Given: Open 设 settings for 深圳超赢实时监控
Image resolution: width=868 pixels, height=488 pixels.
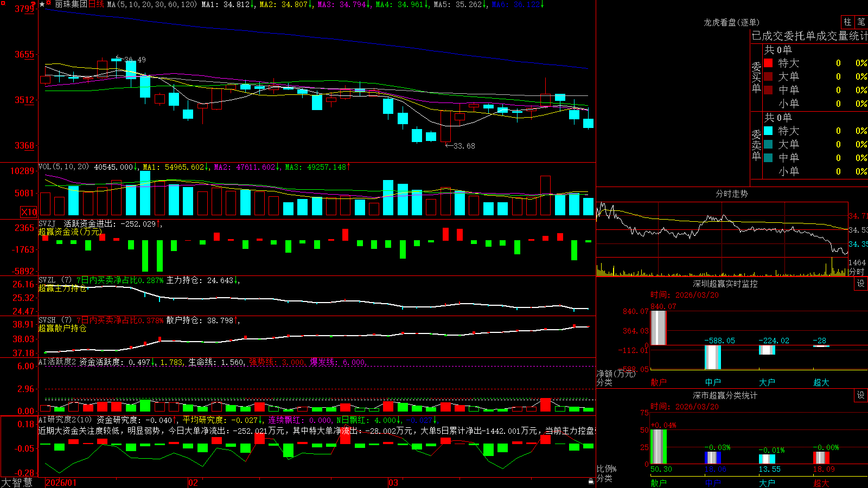Looking at the screenshot, I should [x=861, y=284].
